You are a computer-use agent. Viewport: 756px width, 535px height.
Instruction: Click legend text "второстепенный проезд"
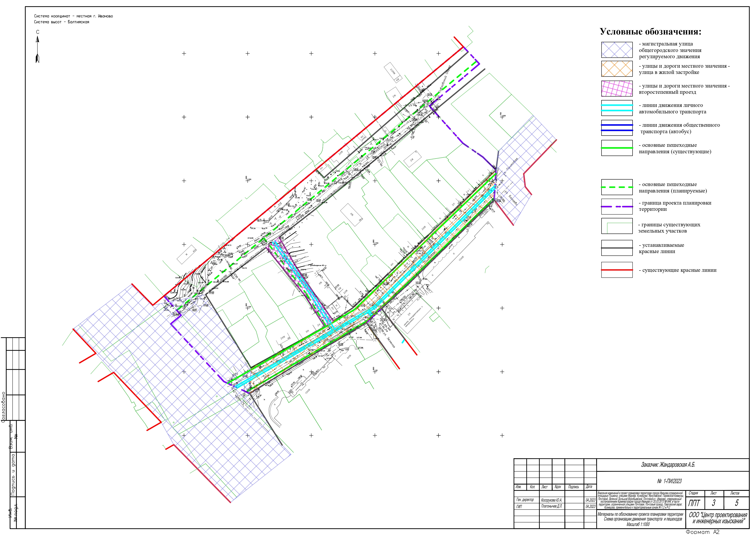[x=667, y=92]
